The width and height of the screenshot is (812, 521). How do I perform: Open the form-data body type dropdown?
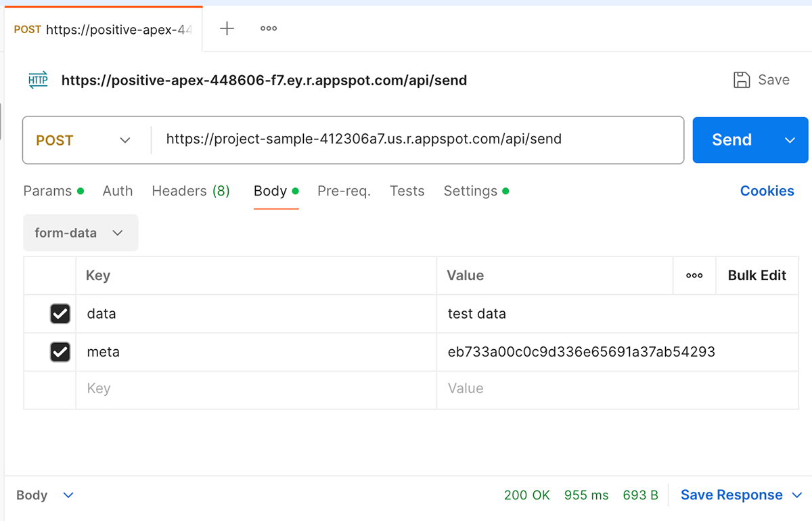click(81, 233)
